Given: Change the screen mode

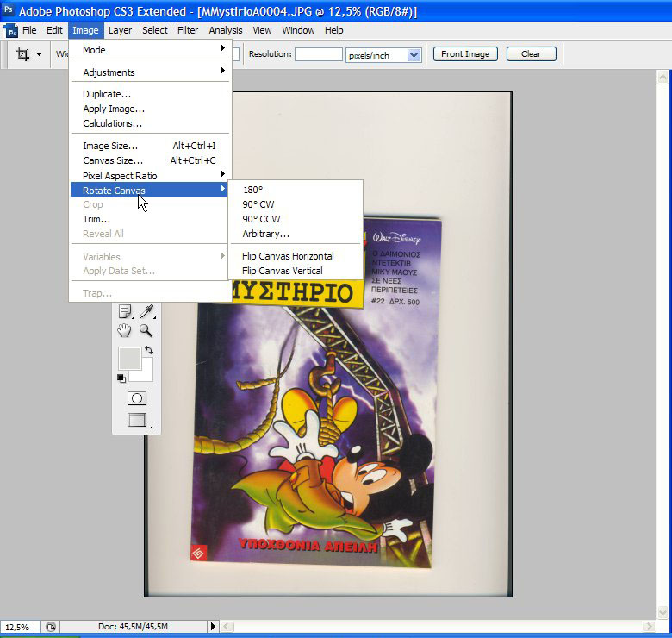Looking at the screenshot, I should coord(137,420).
